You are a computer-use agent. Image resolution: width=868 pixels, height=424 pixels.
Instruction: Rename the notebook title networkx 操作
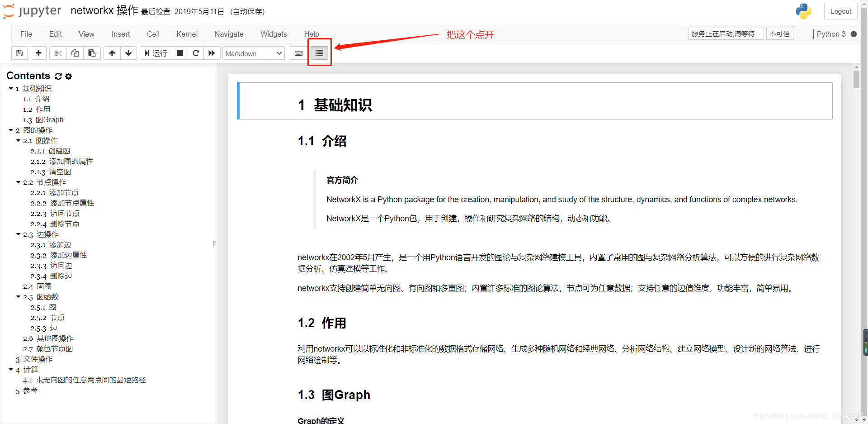104,10
